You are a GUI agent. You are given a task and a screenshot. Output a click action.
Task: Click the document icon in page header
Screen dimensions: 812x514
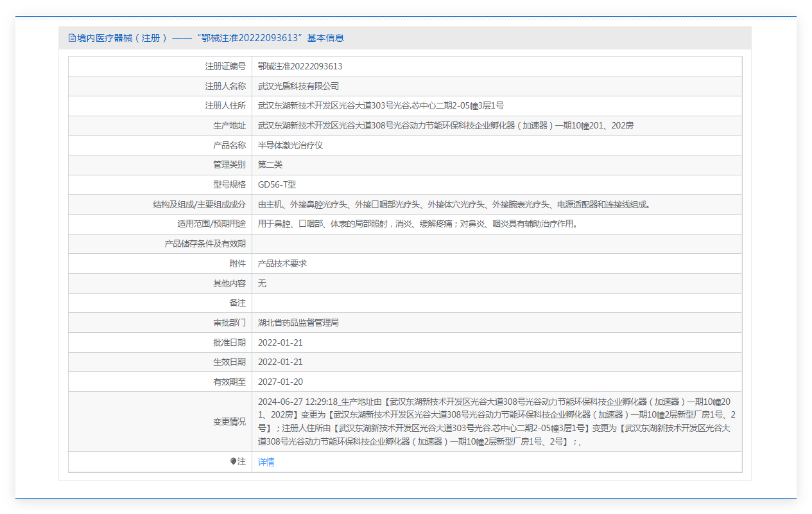pos(72,38)
